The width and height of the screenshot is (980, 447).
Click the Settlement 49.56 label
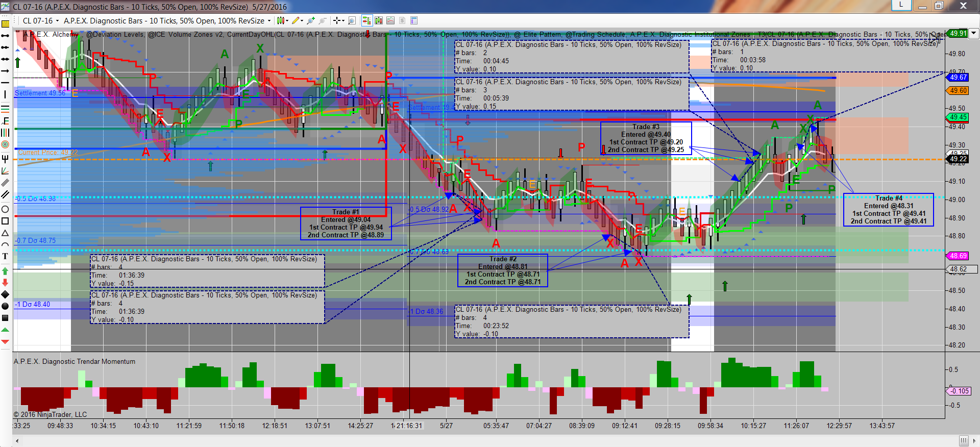tap(40, 93)
